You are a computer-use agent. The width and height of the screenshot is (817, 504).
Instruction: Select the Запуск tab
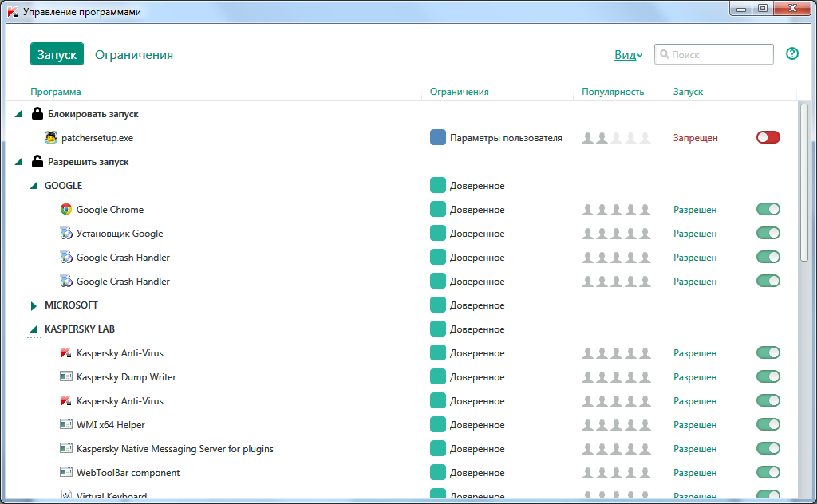57,55
